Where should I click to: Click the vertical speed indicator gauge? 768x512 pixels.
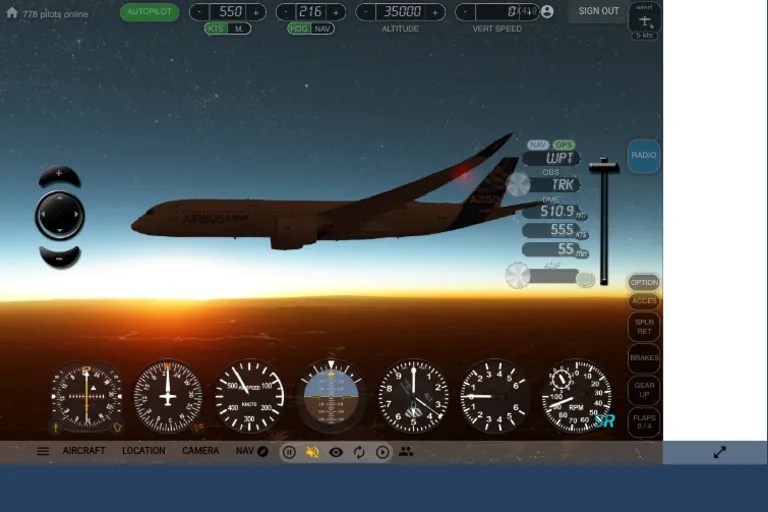pyautogui.click(x=495, y=397)
